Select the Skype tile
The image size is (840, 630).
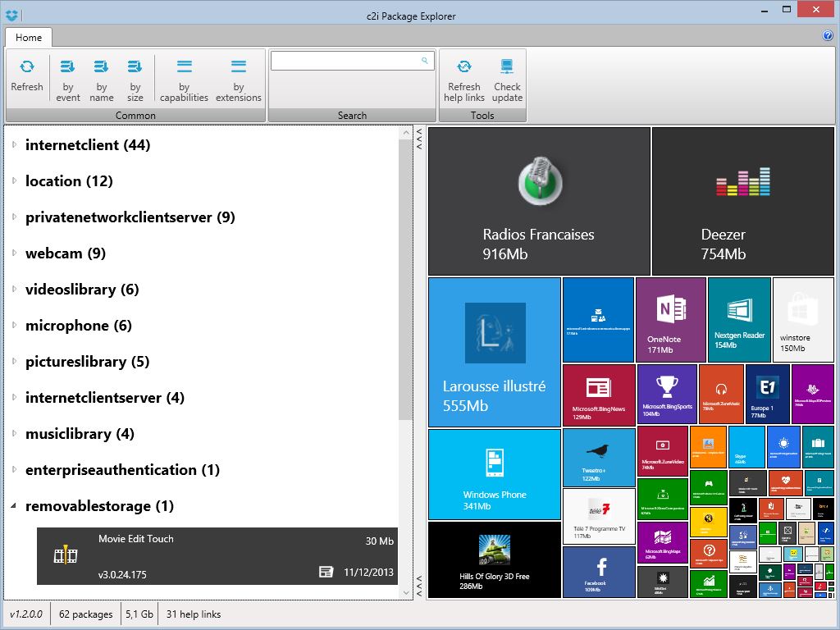tap(746, 447)
